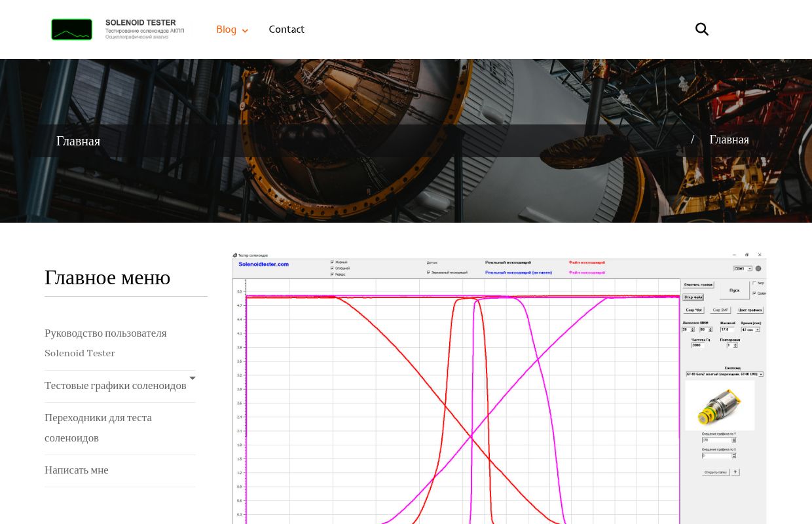This screenshot has height=524, width=812.
Task: Open the Написать мне sidebar link
Action: (x=77, y=470)
